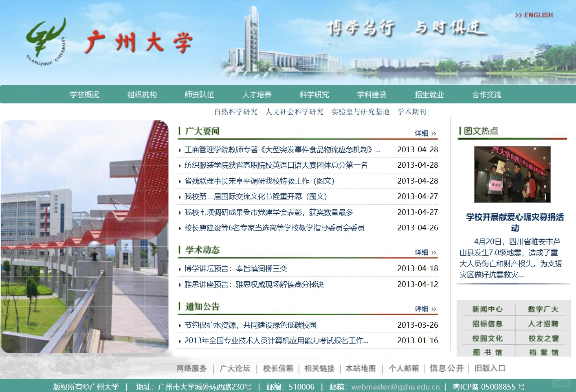Open the 自然科学研究 submenu link
This screenshot has width=576, height=392.
(235, 112)
